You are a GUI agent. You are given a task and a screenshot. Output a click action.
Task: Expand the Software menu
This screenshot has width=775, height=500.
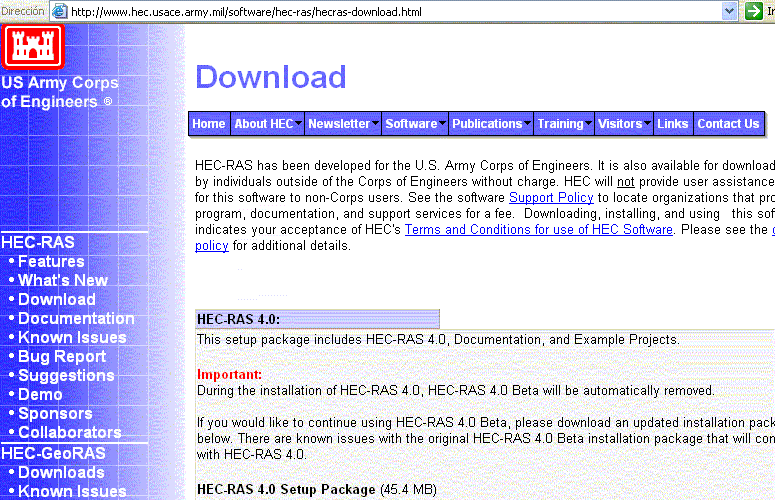point(415,124)
